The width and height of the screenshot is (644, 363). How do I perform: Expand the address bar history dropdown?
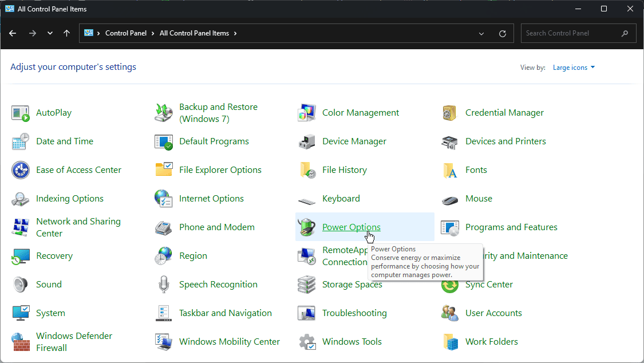481,34
